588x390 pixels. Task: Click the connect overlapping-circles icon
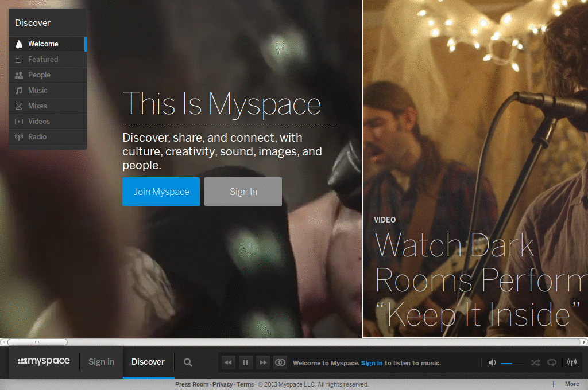pyautogui.click(x=280, y=362)
